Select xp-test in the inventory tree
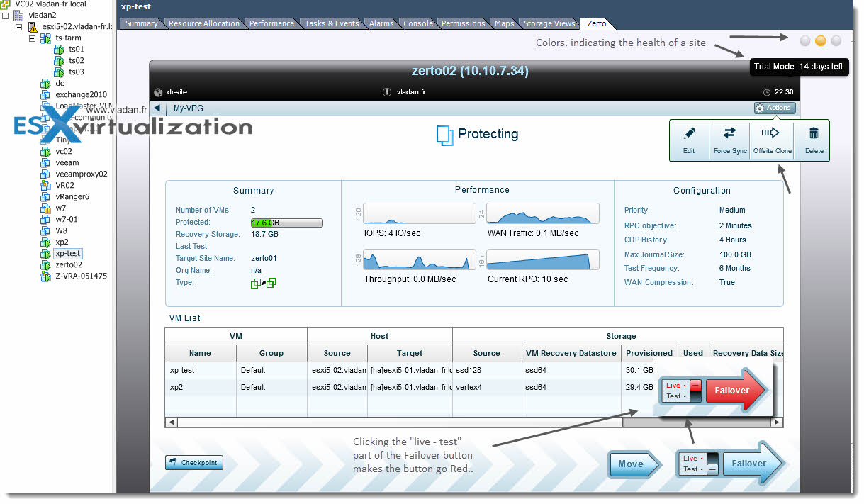The width and height of the screenshot is (864, 504). point(68,254)
